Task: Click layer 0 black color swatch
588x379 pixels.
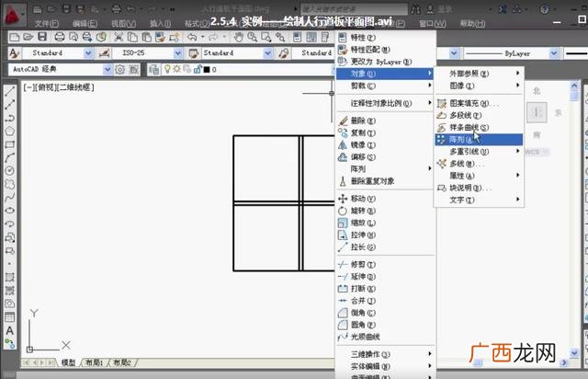Action: (206, 70)
